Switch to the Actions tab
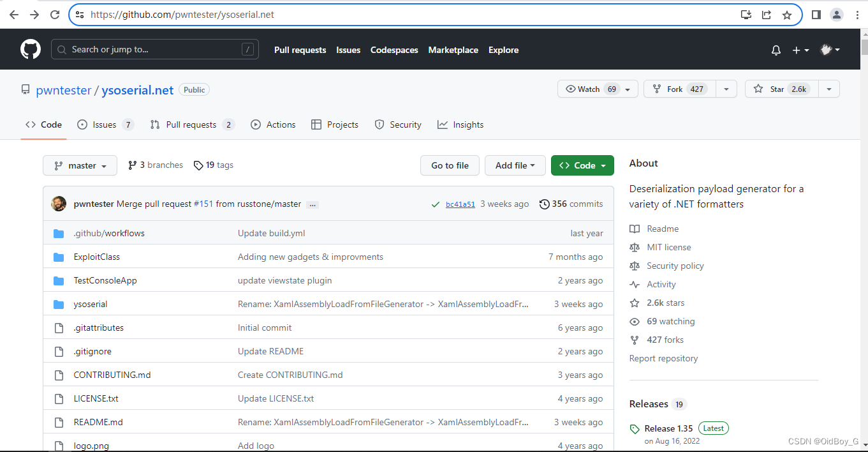This screenshot has height=452, width=868. point(273,124)
